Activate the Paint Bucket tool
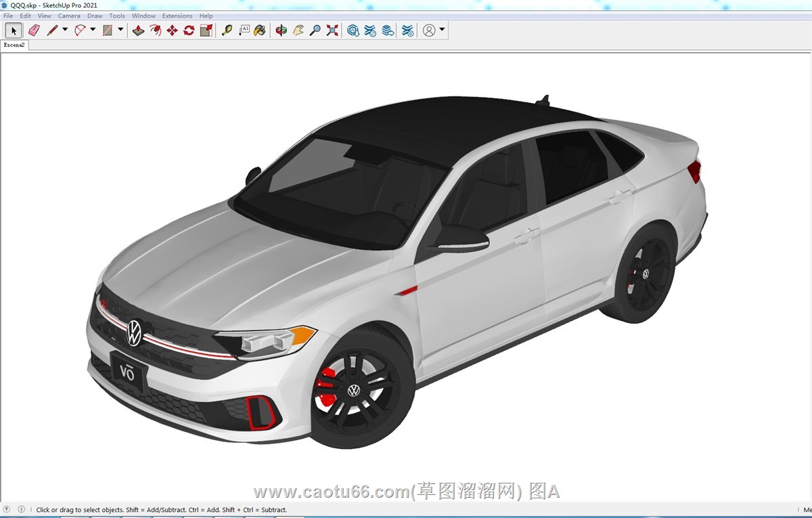The height and width of the screenshot is (518, 812). click(x=260, y=30)
